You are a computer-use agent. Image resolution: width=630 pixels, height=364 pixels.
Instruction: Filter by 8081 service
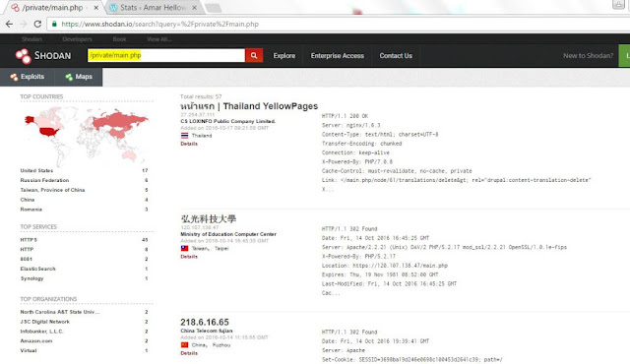27,259
